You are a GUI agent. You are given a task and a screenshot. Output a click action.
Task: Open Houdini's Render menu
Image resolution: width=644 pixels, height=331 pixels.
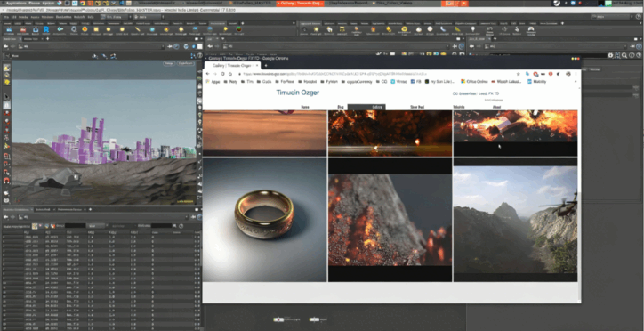click(x=23, y=17)
